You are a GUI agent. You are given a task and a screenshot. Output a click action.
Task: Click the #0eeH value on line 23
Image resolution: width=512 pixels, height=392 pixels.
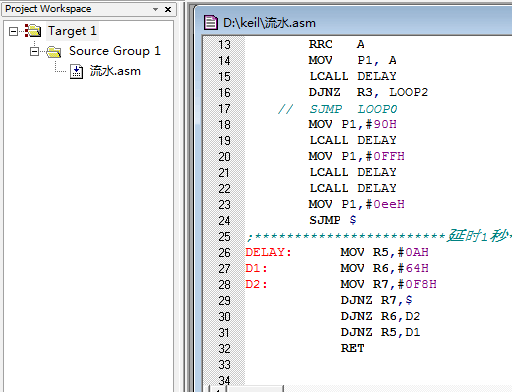point(385,204)
